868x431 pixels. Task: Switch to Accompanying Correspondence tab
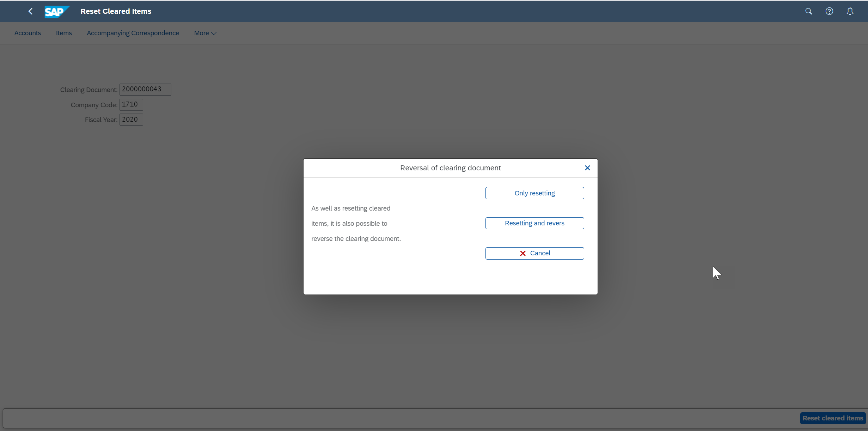coord(133,33)
